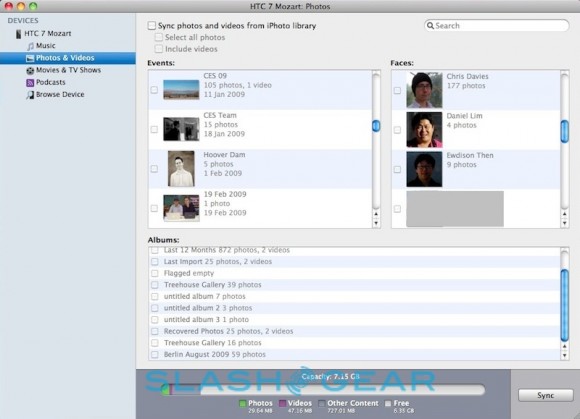Open Podcasts in the sidebar
Viewport: 580px width, 419px height.
click(68, 82)
